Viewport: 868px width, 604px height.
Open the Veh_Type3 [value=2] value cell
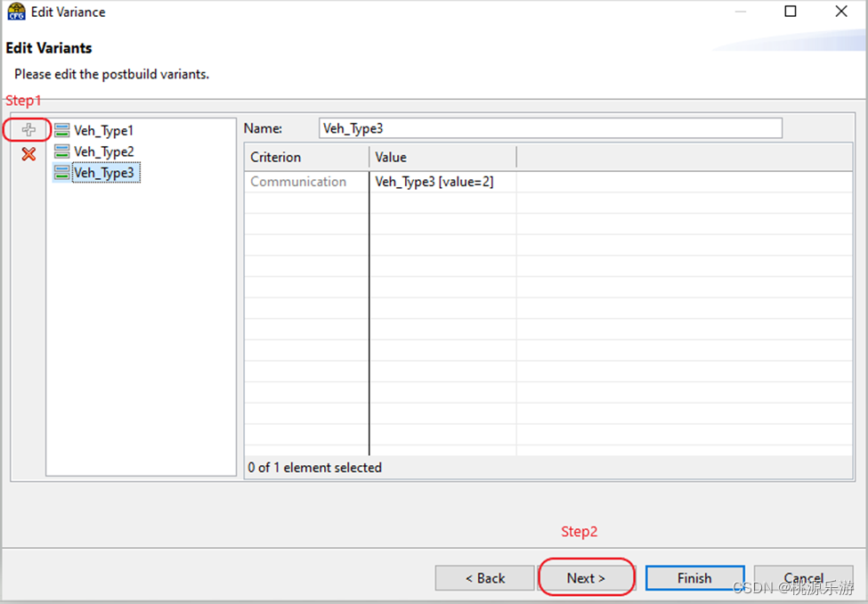[442, 182]
